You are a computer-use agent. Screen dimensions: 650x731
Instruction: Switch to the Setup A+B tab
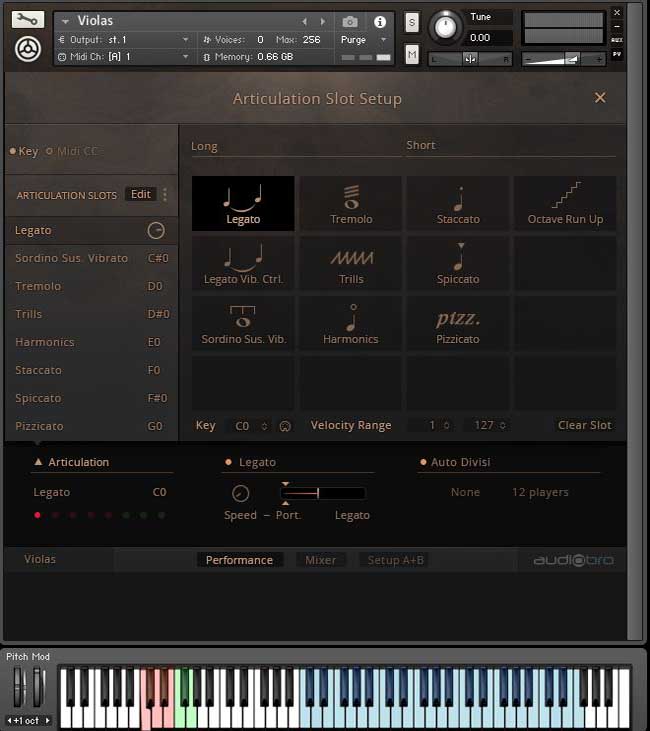pos(395,560)
